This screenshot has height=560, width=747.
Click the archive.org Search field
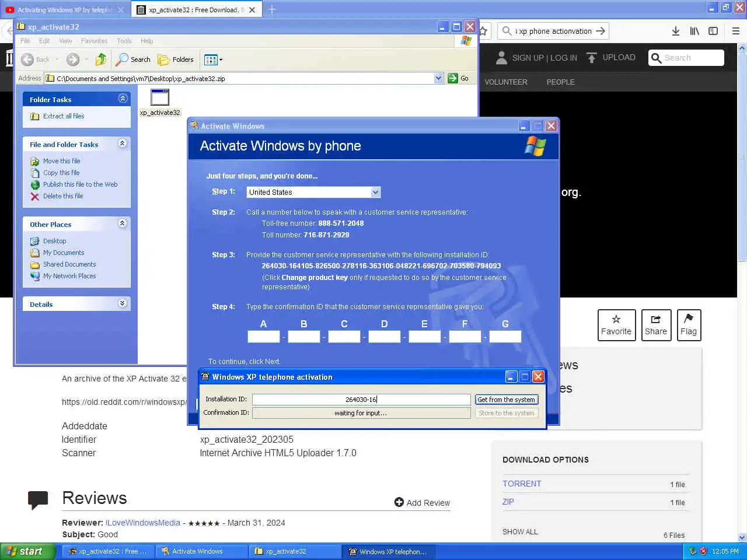[x=686, y=58]
